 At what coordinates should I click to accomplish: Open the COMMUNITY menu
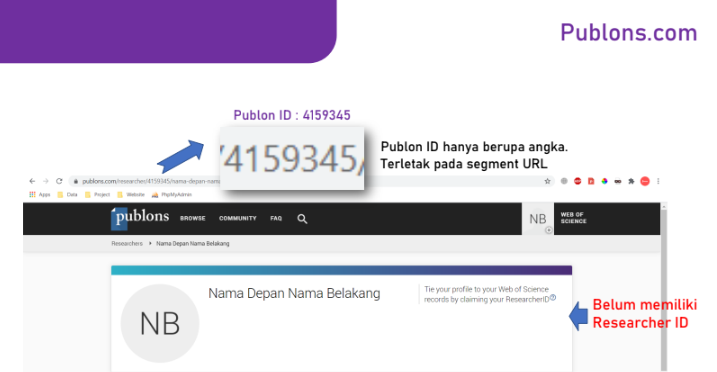click(238, 218)
